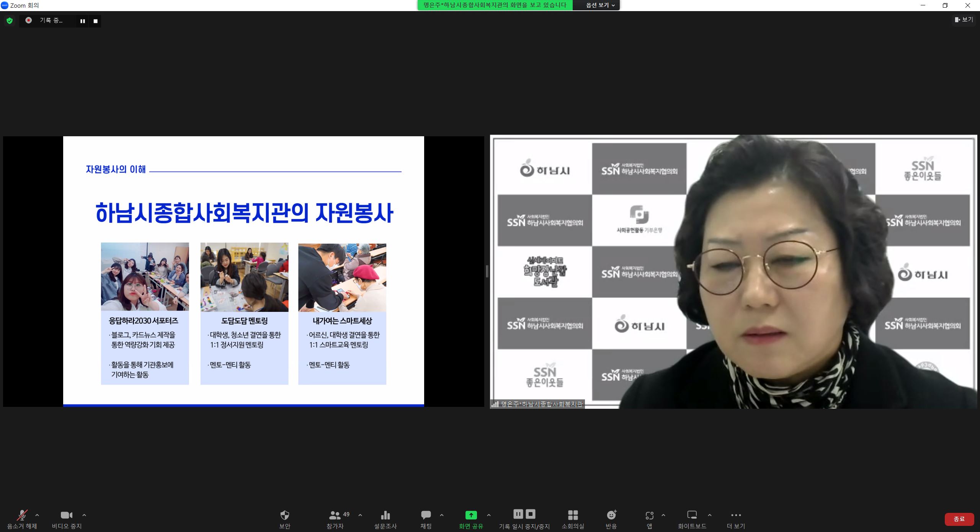Viewport: 980px width, 532px height.
Task: Open the 채팅 chat panel
Action: (x=426, y=515)
